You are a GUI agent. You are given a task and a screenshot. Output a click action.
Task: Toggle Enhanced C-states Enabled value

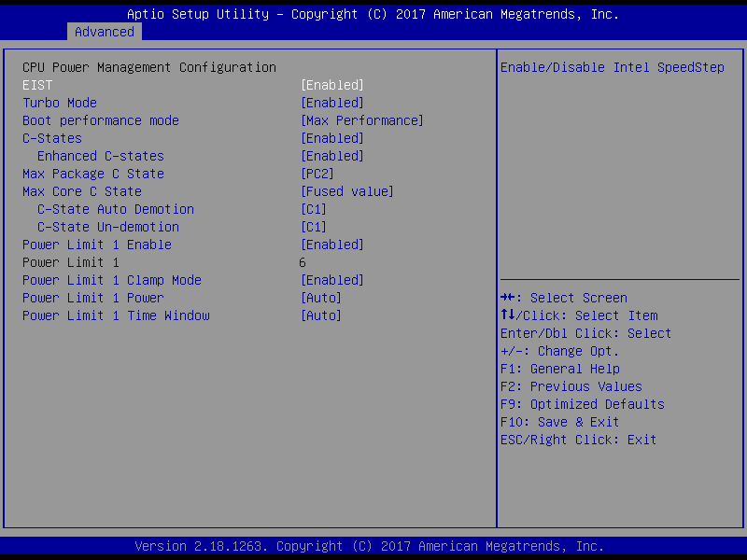pos(331,156)
